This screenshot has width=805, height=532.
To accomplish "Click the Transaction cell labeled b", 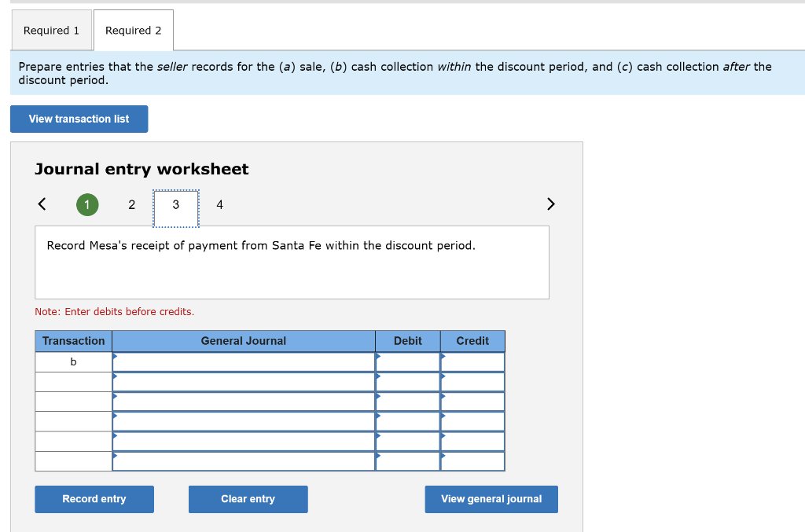I will point(73,362).
